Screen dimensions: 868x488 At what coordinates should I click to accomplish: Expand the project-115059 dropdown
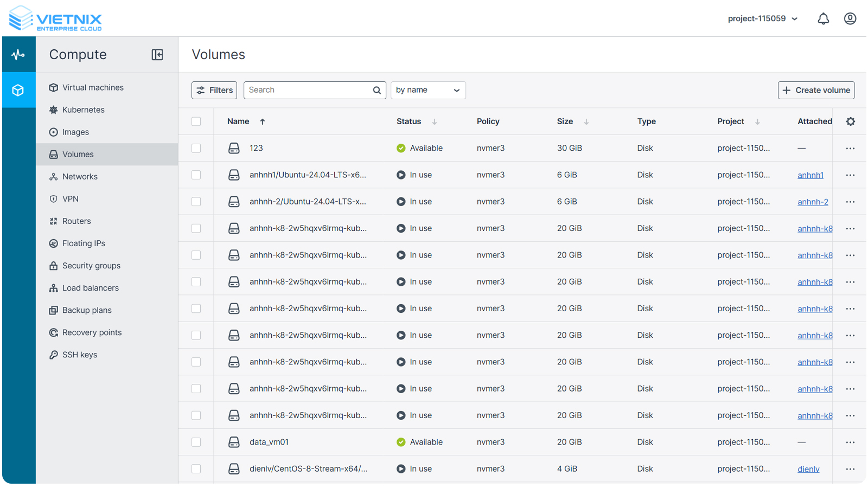[x=762, y=18]
